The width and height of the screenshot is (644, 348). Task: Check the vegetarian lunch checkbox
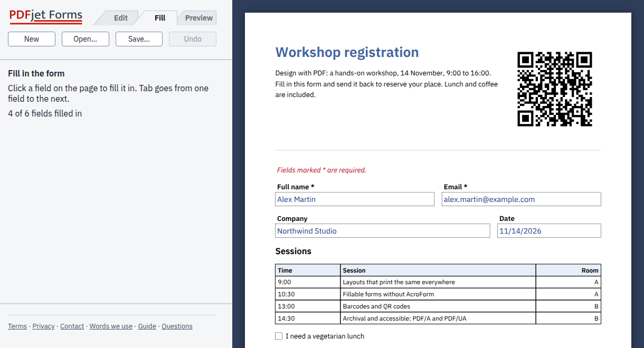pyautogui.click(x=279, y=336)
